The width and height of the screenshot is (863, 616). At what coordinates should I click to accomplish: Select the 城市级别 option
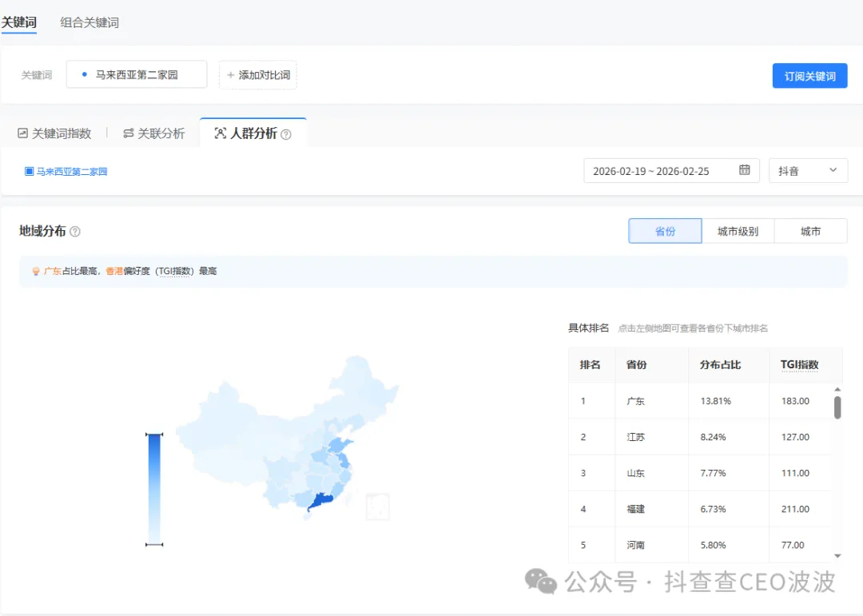point(738,231)
